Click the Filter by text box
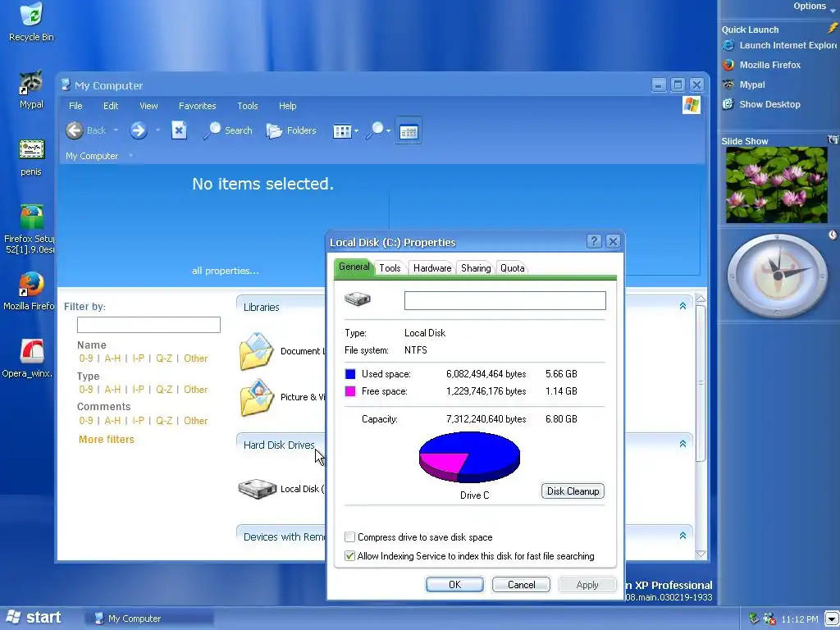Image resolution: width=840 pixels, height=630 pixels. coord(148,325)
